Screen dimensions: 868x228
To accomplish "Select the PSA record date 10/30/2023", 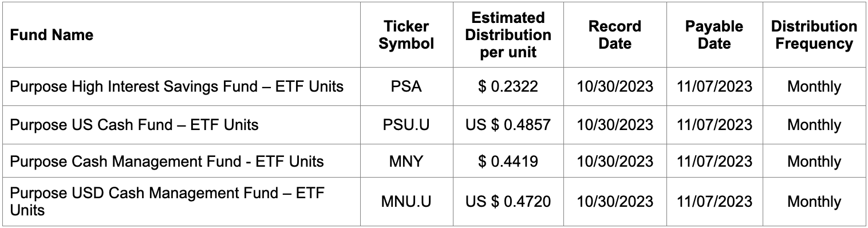I will 615,87.
